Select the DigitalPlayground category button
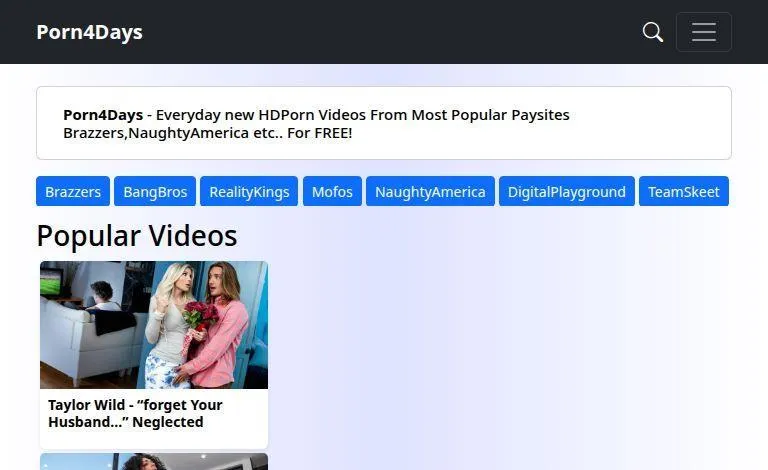The height and width of the screenshot is (470, 768). [567, 191]
